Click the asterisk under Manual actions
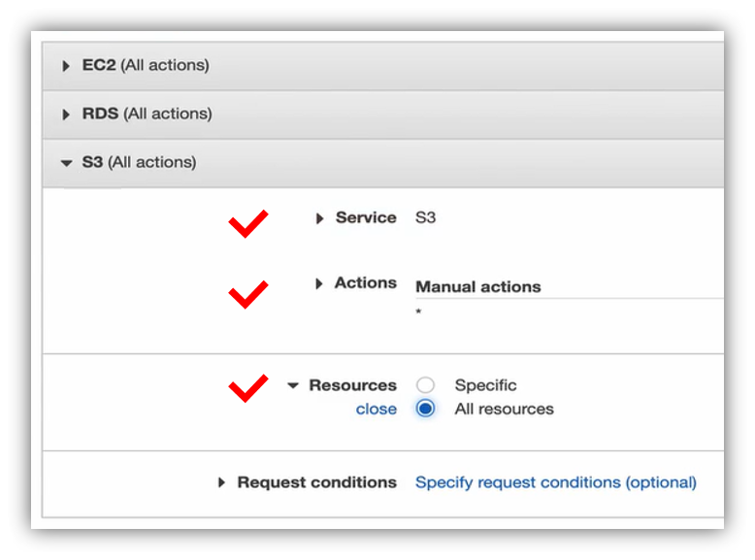The width and height of the screenshot is (755, 560). tap(418, 313)
